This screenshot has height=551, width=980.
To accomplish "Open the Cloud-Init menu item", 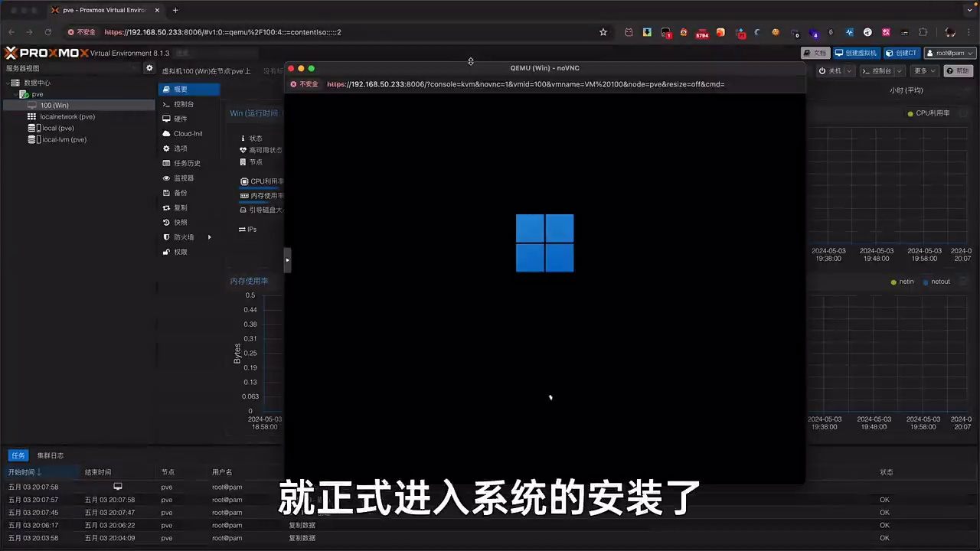I will tap(189, 134).
